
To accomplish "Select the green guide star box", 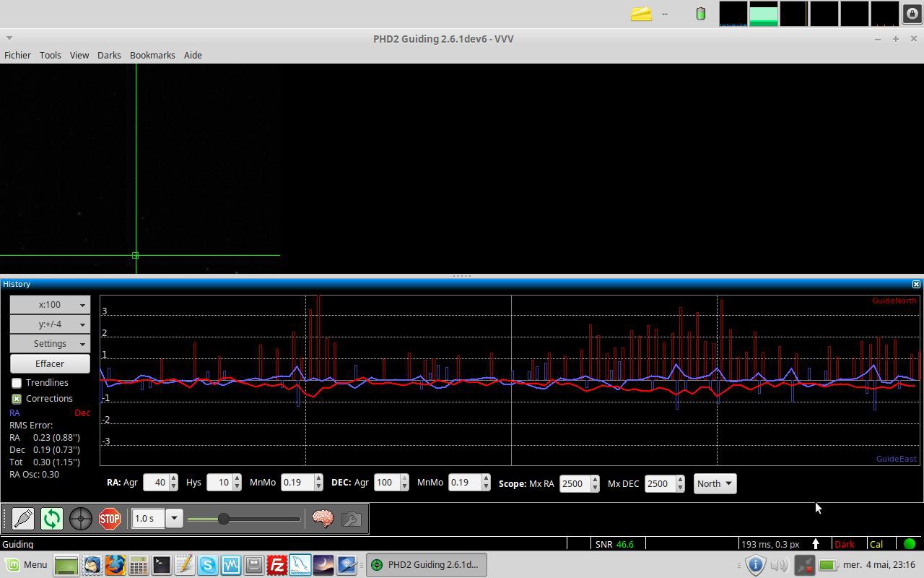I will (x=135, y=255).
